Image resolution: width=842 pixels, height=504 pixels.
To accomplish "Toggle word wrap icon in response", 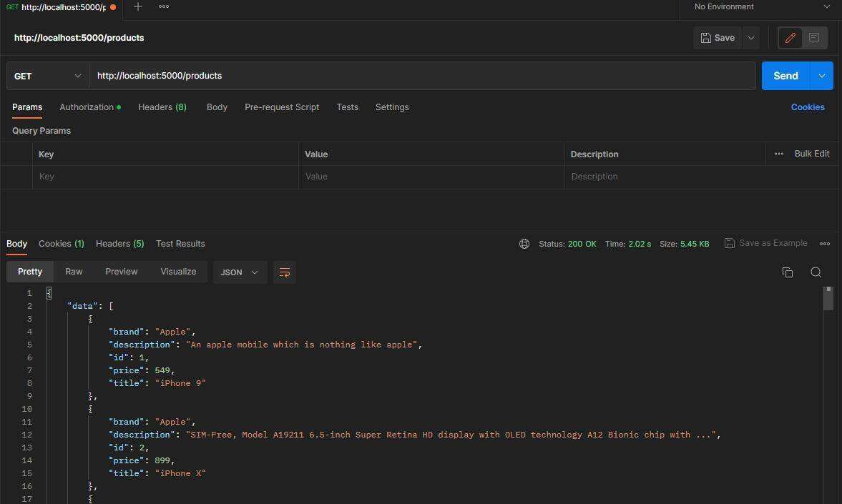I will pyautogui.click(x=284, y=272).
